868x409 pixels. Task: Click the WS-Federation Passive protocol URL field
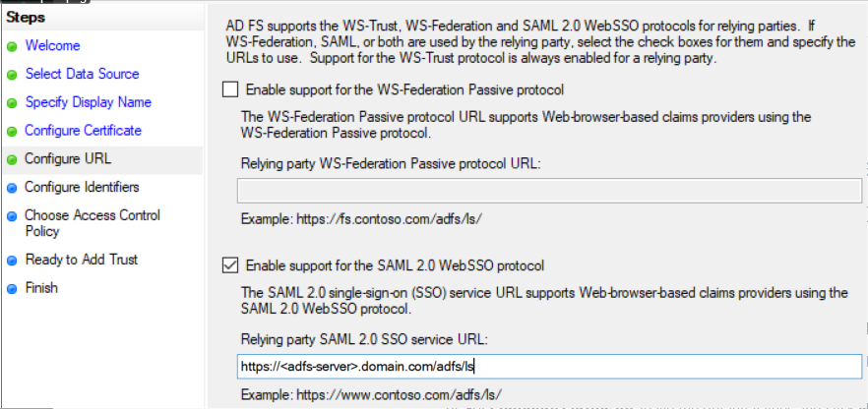point(549,191)
